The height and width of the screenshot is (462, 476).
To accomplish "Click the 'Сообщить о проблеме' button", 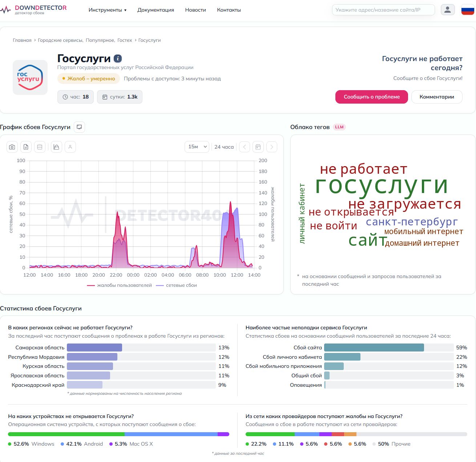I will point(371,97).
